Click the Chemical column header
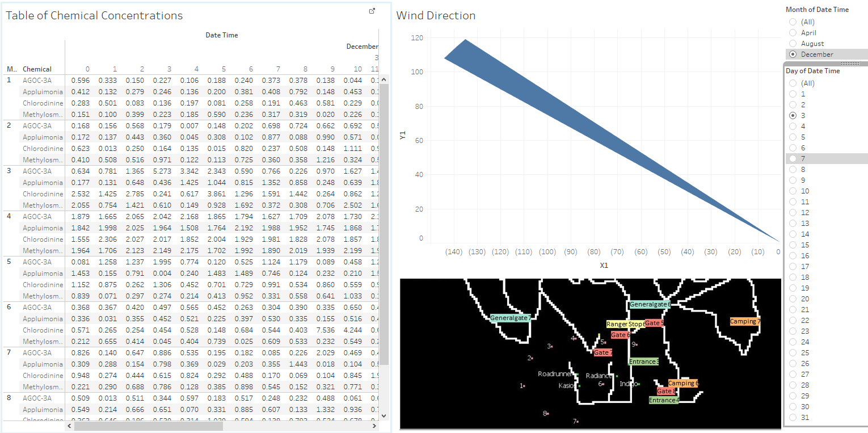The height and width of the screenshot is (433, 868). pyautogui.click(x=37, y=69)
